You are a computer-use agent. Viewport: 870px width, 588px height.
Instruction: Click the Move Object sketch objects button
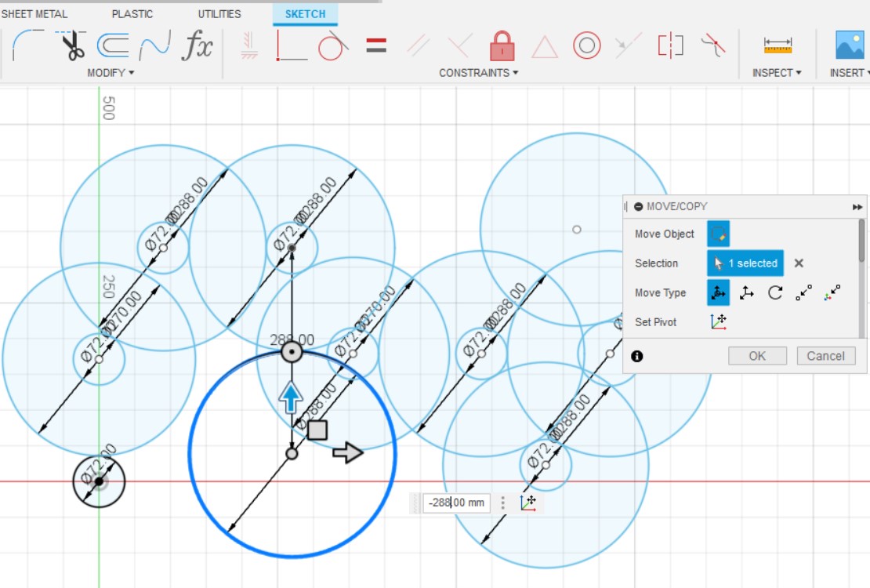point(718,234)
